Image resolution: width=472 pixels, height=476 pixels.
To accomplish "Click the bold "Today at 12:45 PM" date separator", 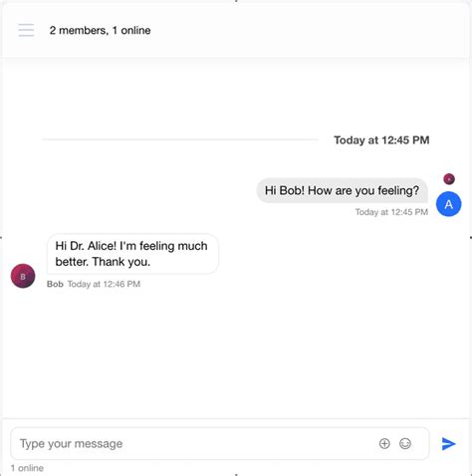I will tap(381, 140).
